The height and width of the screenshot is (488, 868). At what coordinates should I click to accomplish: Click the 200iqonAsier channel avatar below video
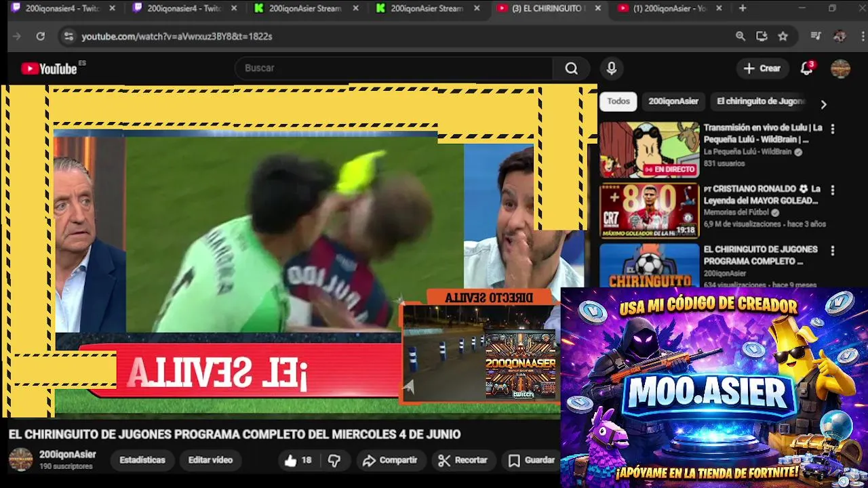[x=20, y=460]
